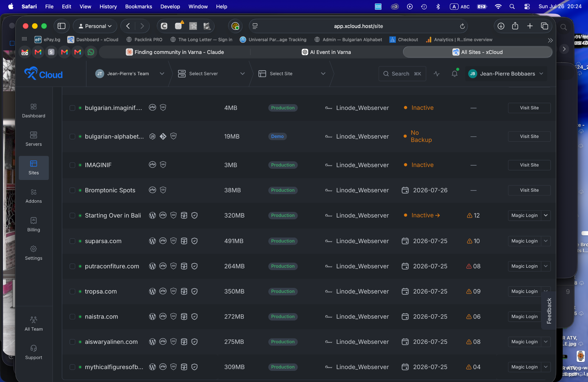
Task: Click the warning icon showing 12 updates
Action: pyautogui.click(x=470, y=216)
